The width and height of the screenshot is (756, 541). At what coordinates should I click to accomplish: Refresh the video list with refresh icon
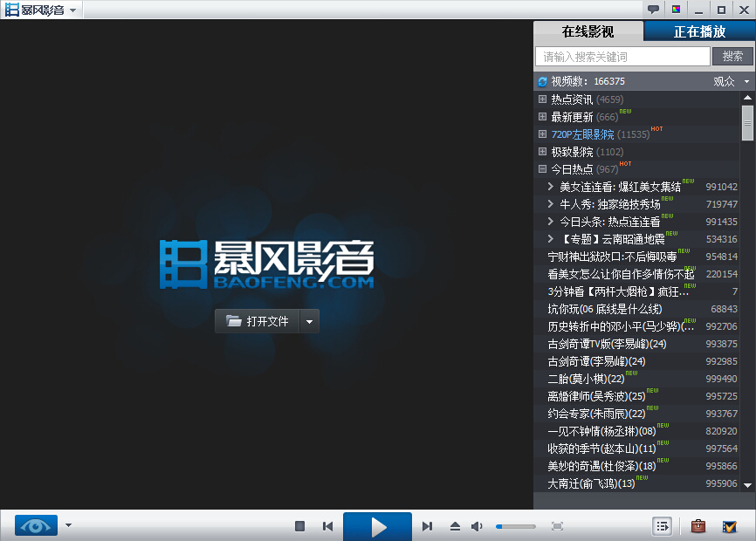tap(542, 81)
